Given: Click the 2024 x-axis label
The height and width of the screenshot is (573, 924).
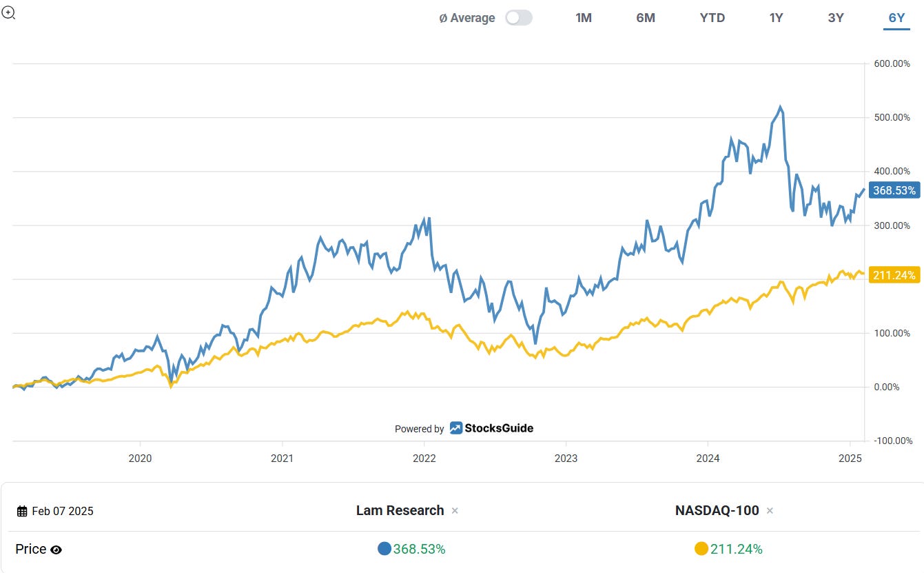Looking at the screenshot, I should (x=708, y=458).
